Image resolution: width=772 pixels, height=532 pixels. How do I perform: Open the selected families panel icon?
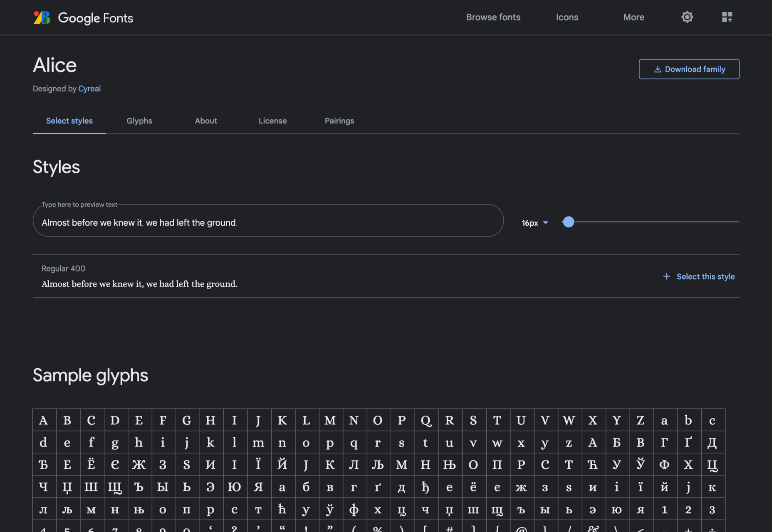pyautogui.click(x=727, y=17)
